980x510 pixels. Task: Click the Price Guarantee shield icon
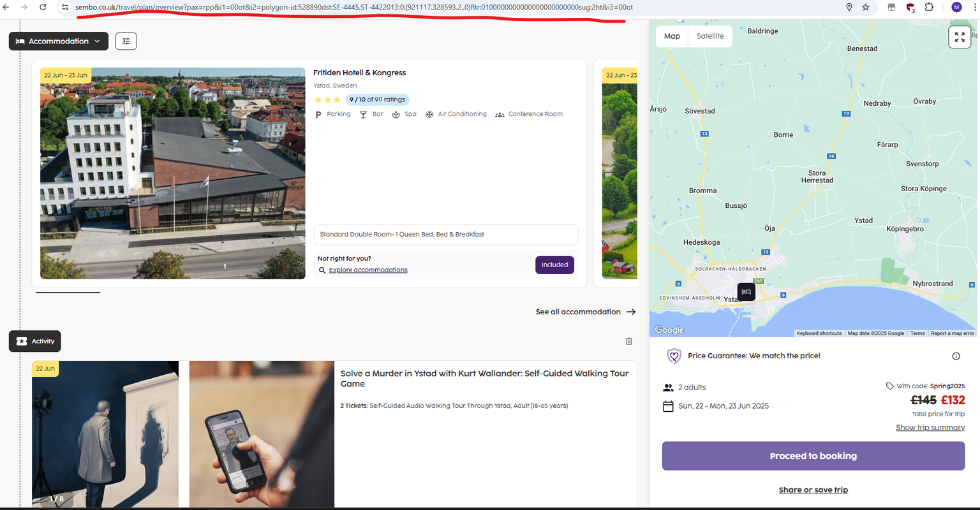(x=674, y=356)
